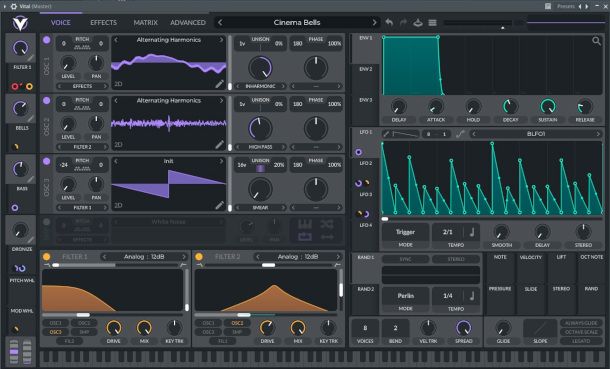Open the hamburger menu icon
The height and width of the screenshot is (369, 610).
[432, 23]
